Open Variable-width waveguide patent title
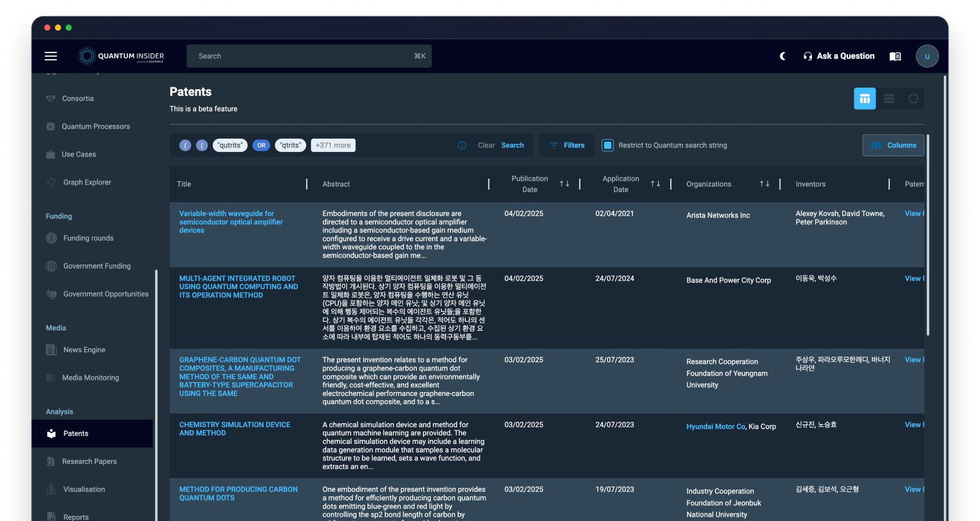The height and width of the screenshot is (521, 980). tap(231, 222)
